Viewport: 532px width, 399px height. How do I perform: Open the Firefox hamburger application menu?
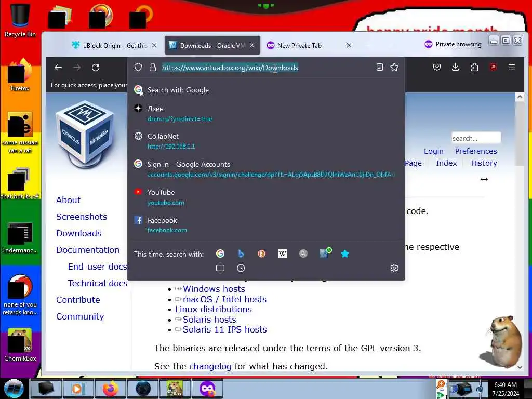[512, 67]
